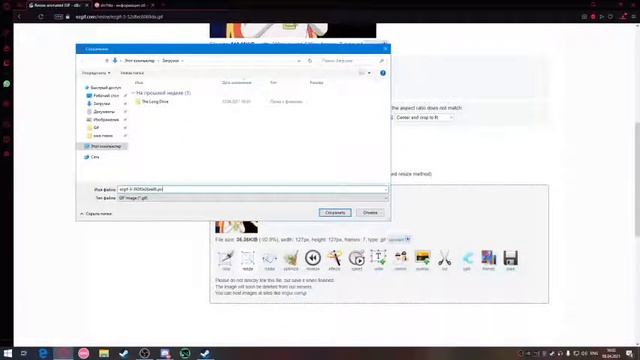Collapse the 'На прошлой неделе' group
The image size is (640, 360).
point(133,93)
